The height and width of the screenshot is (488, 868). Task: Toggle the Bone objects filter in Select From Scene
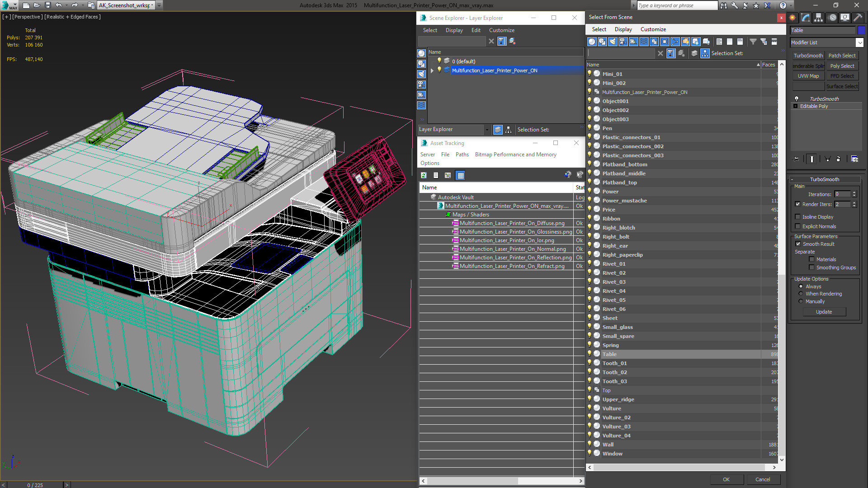(x=675, y=42)
